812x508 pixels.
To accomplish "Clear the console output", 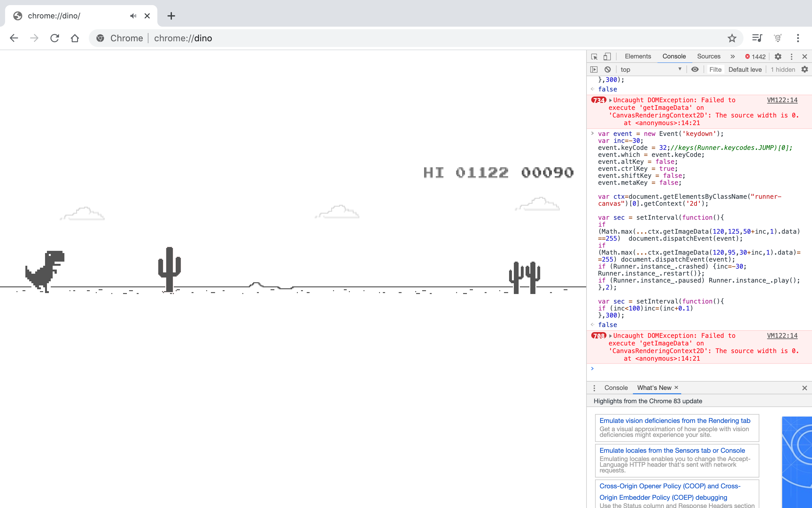I will click(607, 70).
